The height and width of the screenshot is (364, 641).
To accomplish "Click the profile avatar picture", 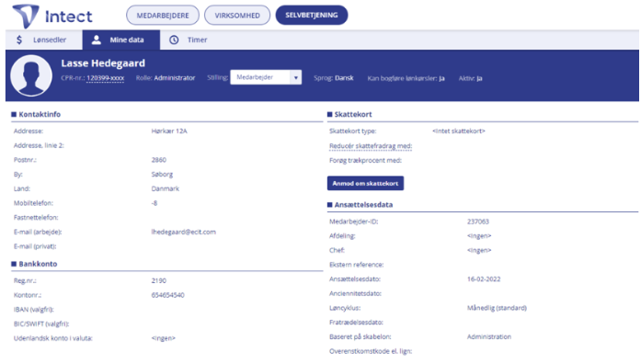I will [31, 75].
